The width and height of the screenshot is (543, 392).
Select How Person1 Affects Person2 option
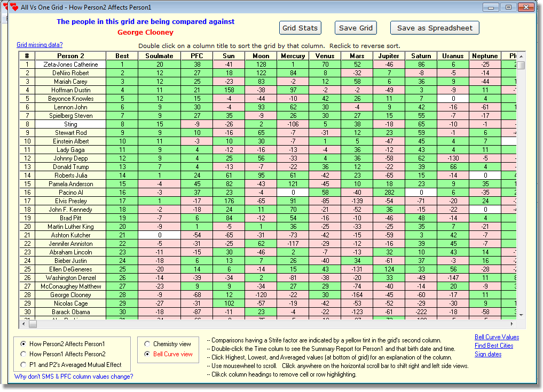[x=23, y=354]
